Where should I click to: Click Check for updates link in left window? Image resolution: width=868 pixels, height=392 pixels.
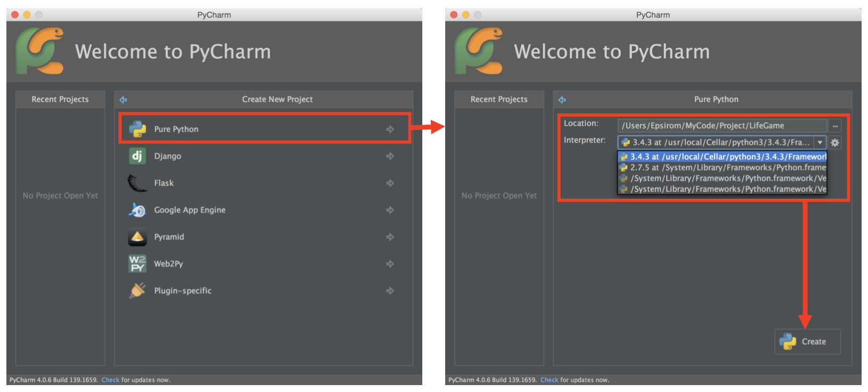pyautogui.click(x=110, y=380)
